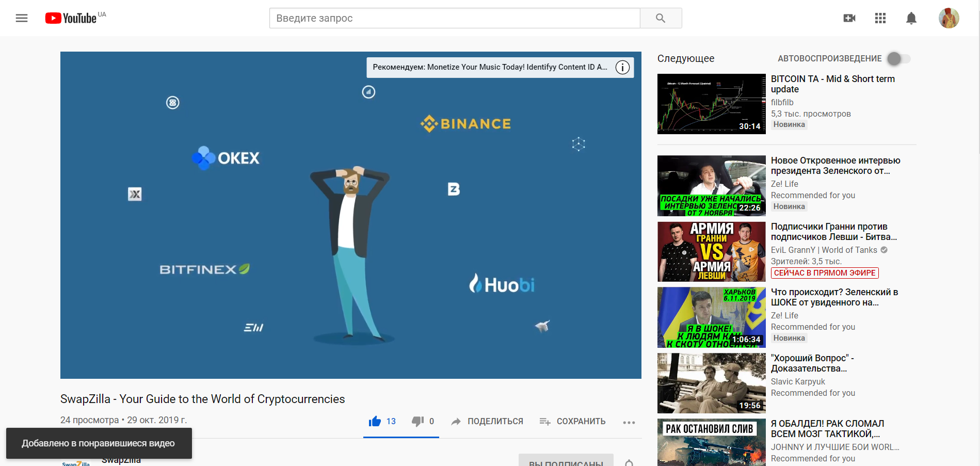This screenshot has height=466, width=980.
Task: Click the main video player area
Action: [x=351, y=215]
